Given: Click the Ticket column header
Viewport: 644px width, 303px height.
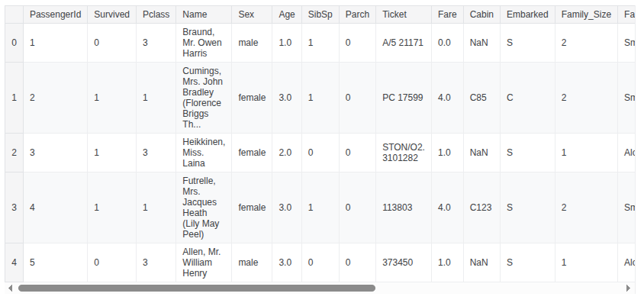Looking at the screenshot, I should tap(404, 15).
